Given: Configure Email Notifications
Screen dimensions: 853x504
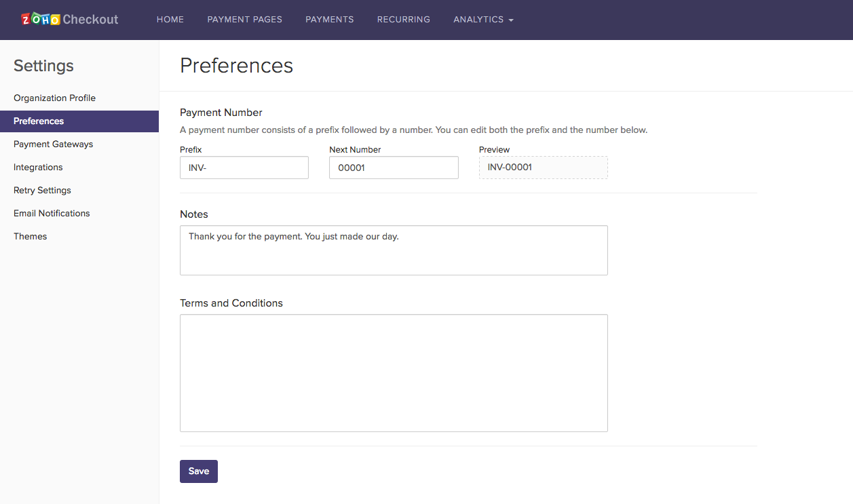Looking at the screenshot, I should pos(52,213).
